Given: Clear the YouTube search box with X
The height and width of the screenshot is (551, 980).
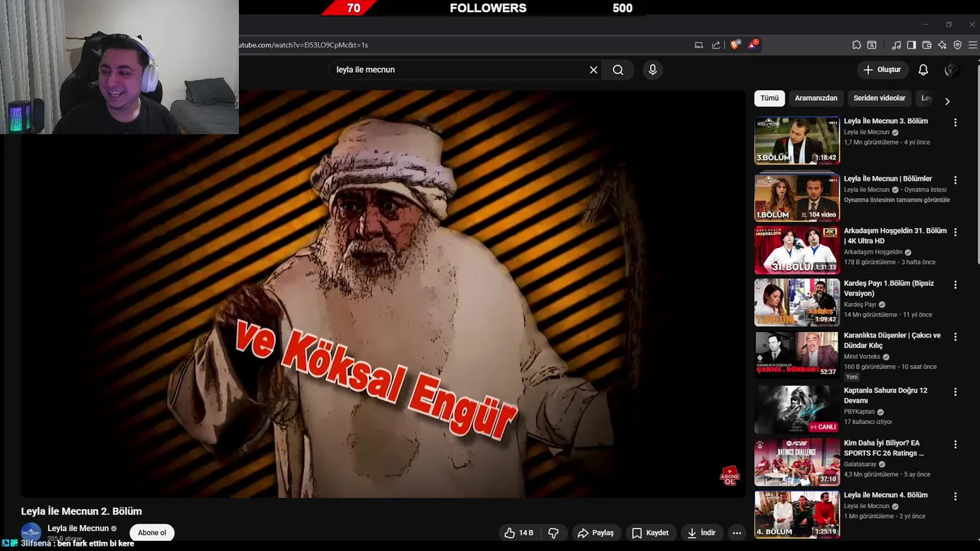Looking at the screenshot, I should 593,70.
